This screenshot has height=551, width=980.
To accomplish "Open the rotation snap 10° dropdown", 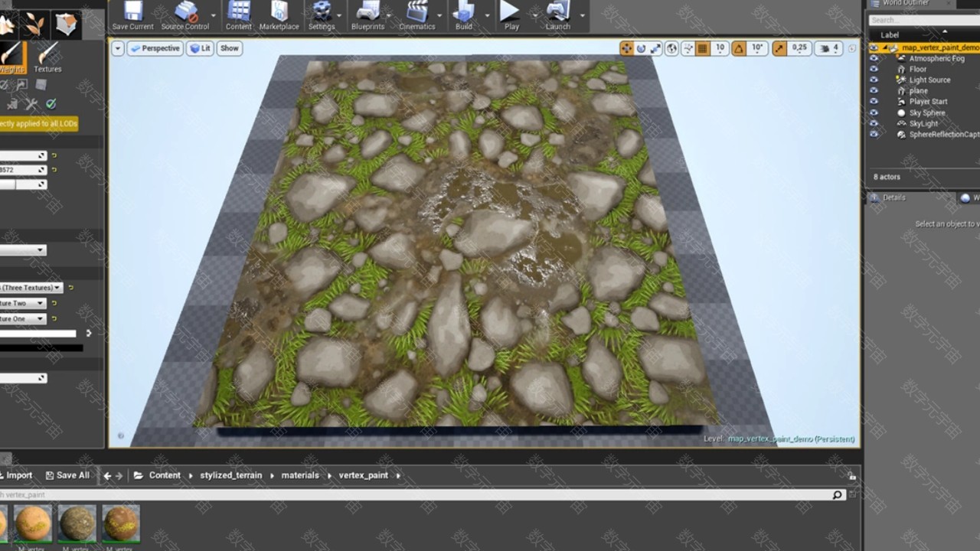I will coord(757,48).
